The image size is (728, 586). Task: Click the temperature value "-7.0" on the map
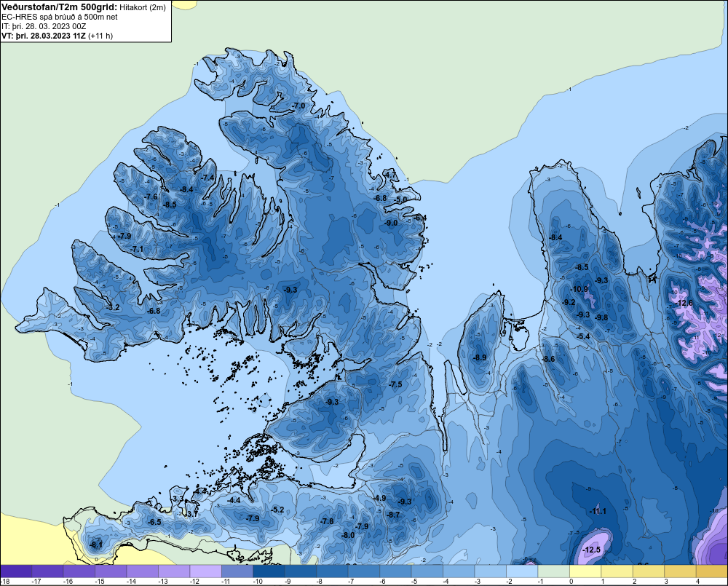(x=298, y=106)
